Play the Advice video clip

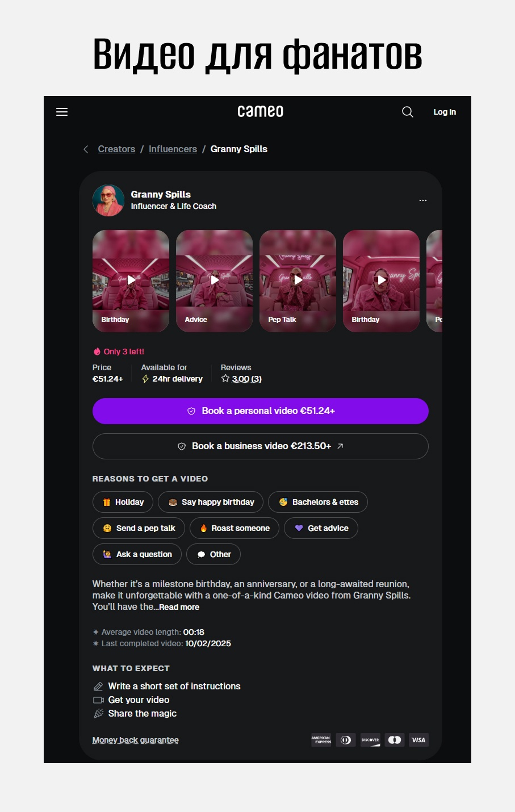214,281
